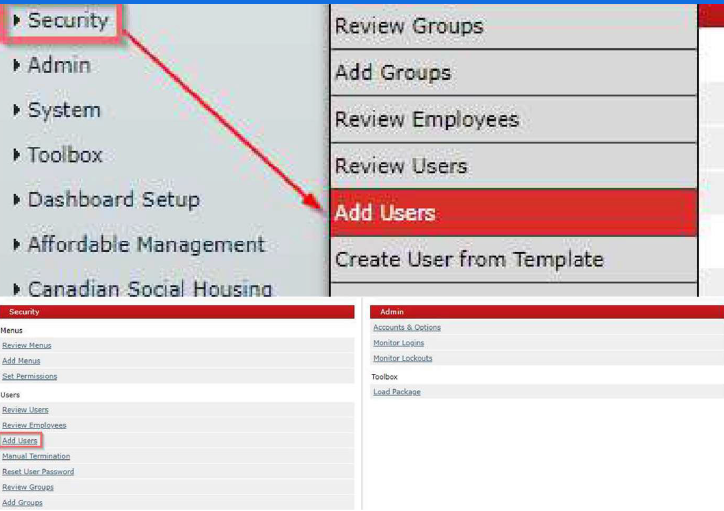Screen dimensions: 724x511
Task: Expand the System menu item
Action: click(63, 110)
